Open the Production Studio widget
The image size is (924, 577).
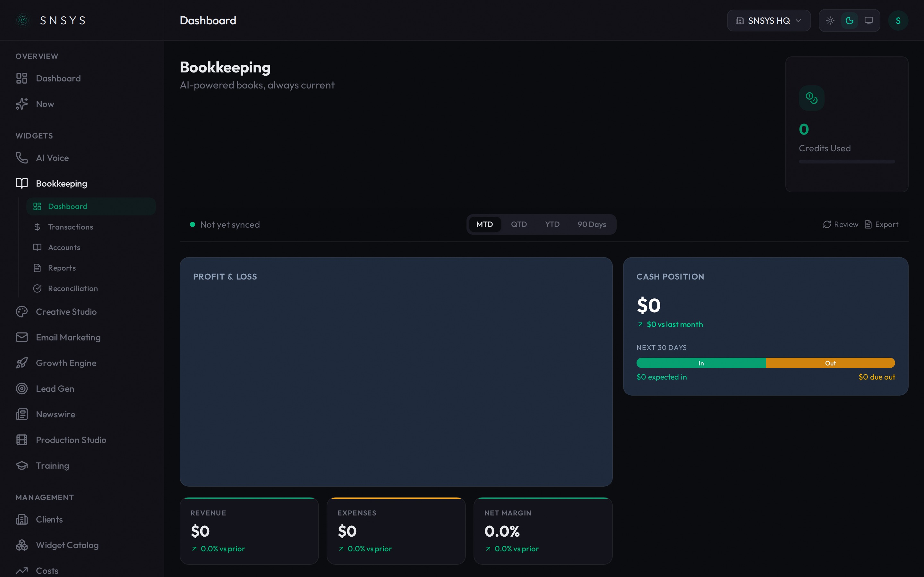[71, 439]
